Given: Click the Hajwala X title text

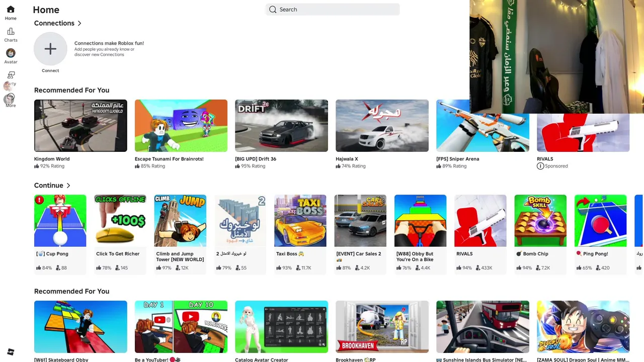Looking at the screenshot, I should [x=347, y=159].
